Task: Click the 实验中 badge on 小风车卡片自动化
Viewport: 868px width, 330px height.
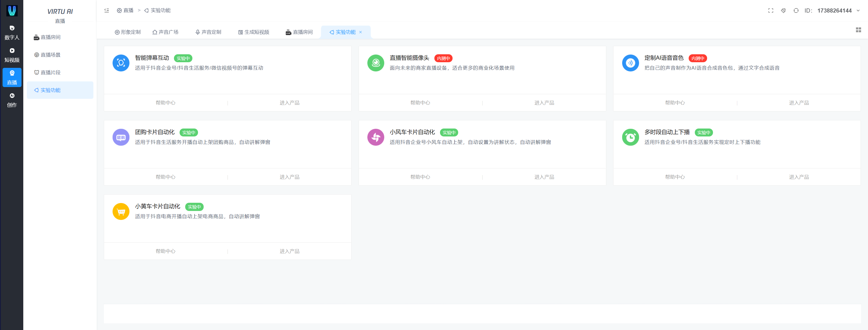Action: 449,132
